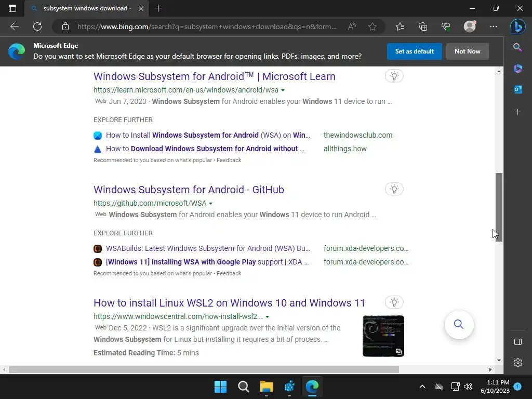
Task: Open Windows Subsystem for Android - GitHub link
Action: 189,190
